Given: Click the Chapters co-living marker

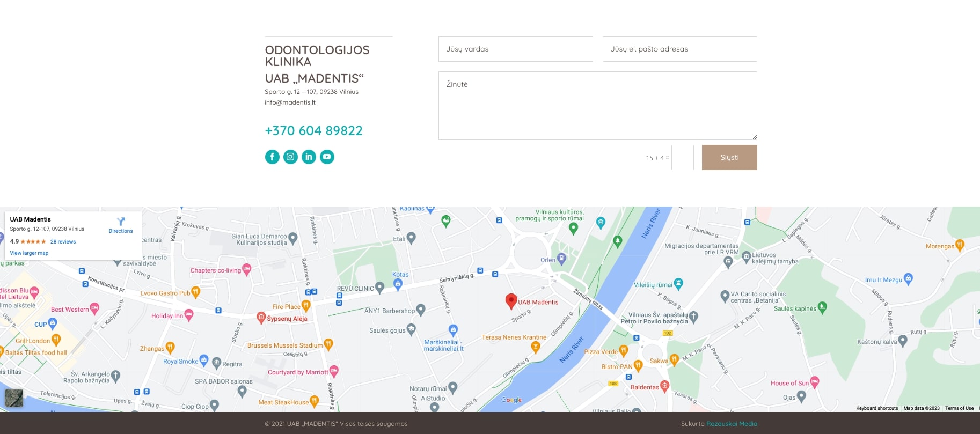Looking at the screenshot, I should [x=246, y=269].
